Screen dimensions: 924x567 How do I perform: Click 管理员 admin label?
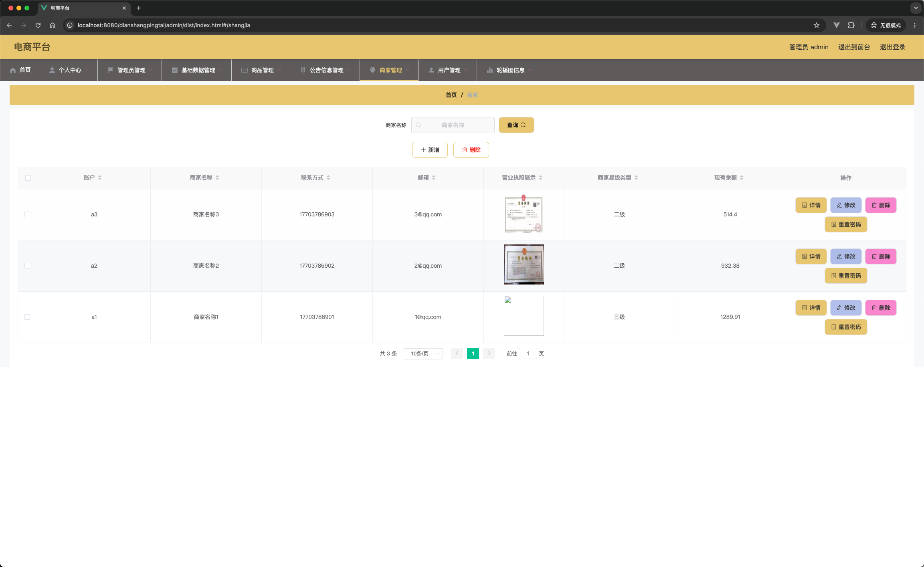click(x=809, y=47)
